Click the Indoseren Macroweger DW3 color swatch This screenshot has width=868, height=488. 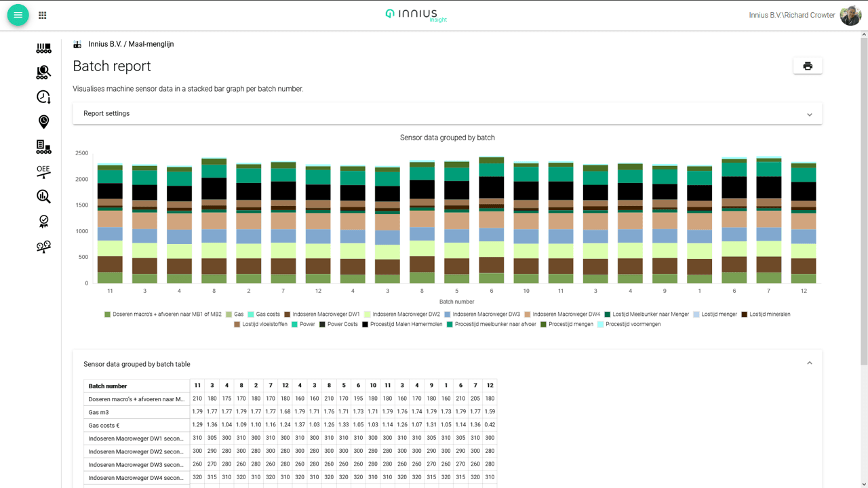pos(448,314)
